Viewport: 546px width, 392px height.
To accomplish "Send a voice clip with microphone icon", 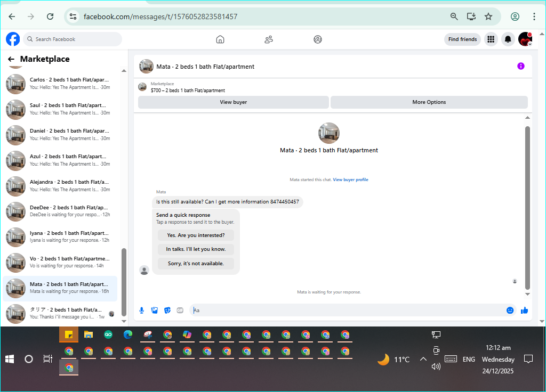I will 142,311.
